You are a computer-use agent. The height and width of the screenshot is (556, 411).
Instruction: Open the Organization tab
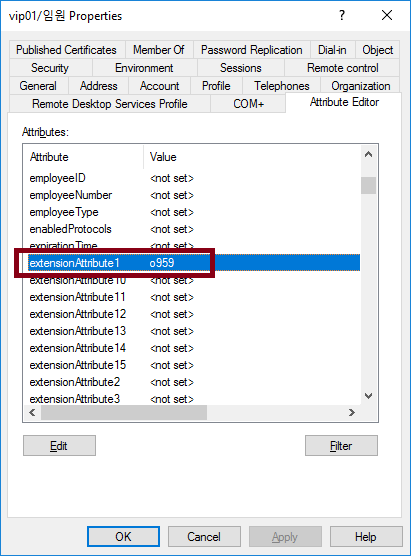pos(360,85)
